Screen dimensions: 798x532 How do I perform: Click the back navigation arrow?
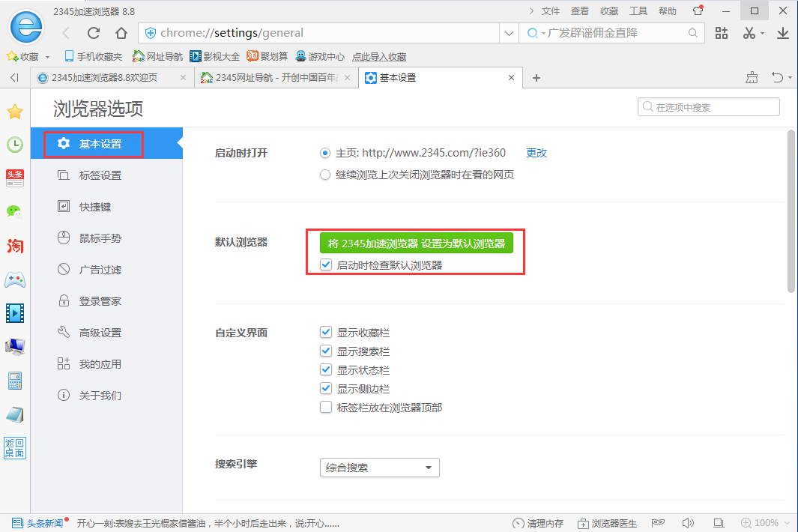66,33
